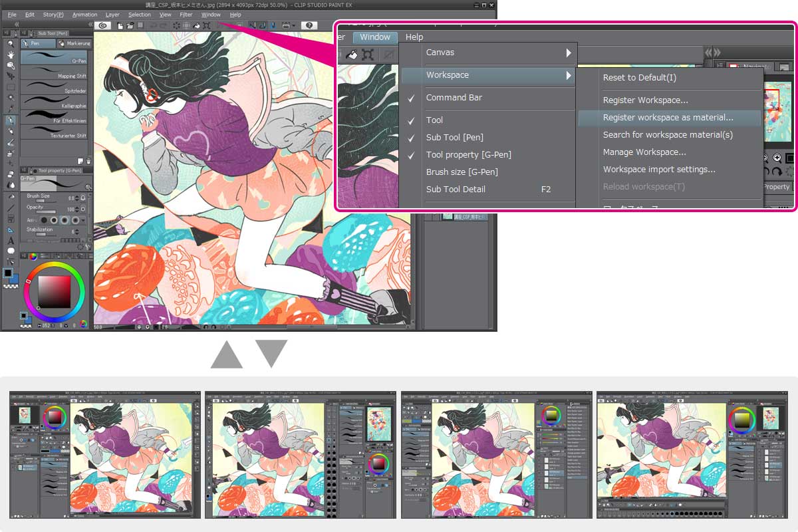Choose Register workspace as material...
This screenshot has height=532, width=798.
pyautogui.click(x=668, y=118)
